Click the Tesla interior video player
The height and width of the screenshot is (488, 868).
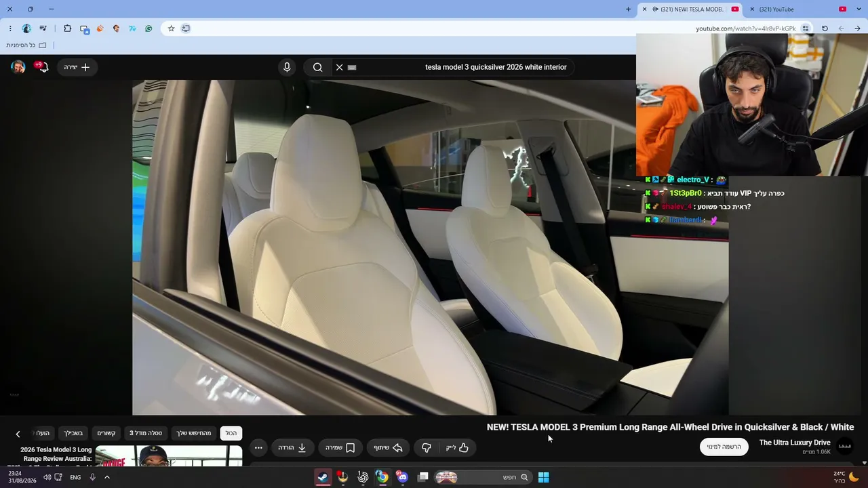coord(431,247)
